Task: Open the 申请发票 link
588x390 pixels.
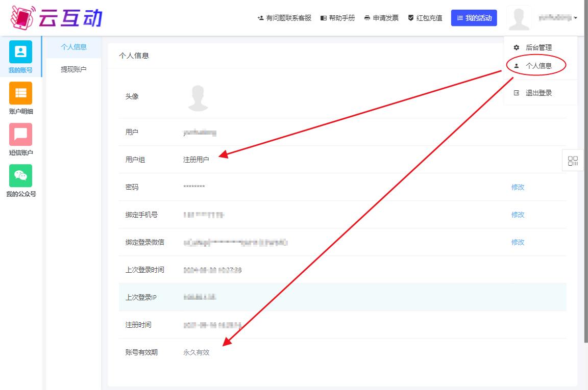Action: tap(381, 18)
